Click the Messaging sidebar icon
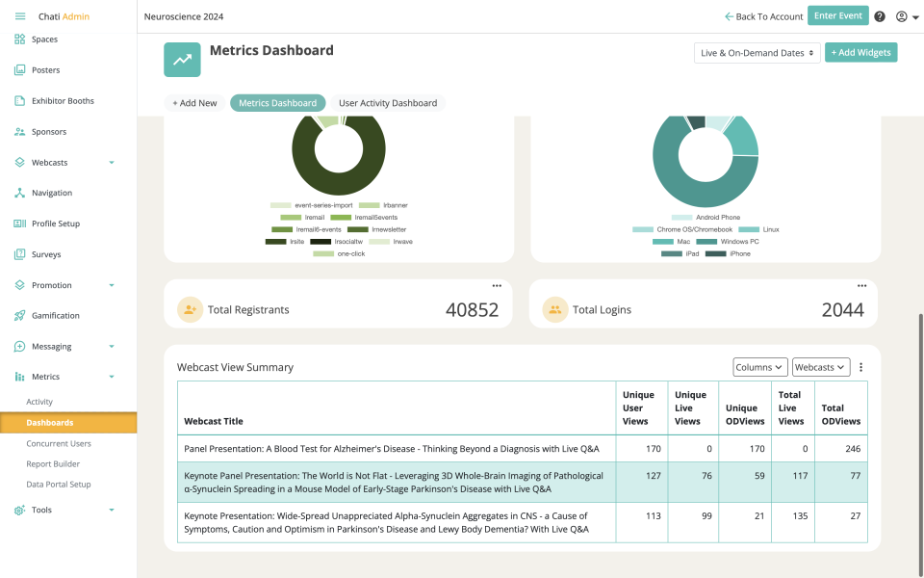Viewport: 924px width, 578px height. pyautogui.click(x=20, y=346)
